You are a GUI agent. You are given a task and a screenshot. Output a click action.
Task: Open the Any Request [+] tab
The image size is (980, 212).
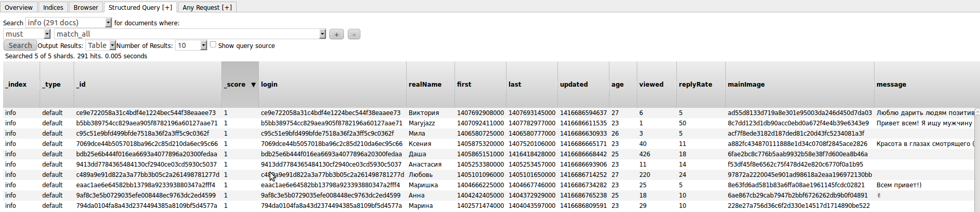pyautogui.click(x=207, y=7)
